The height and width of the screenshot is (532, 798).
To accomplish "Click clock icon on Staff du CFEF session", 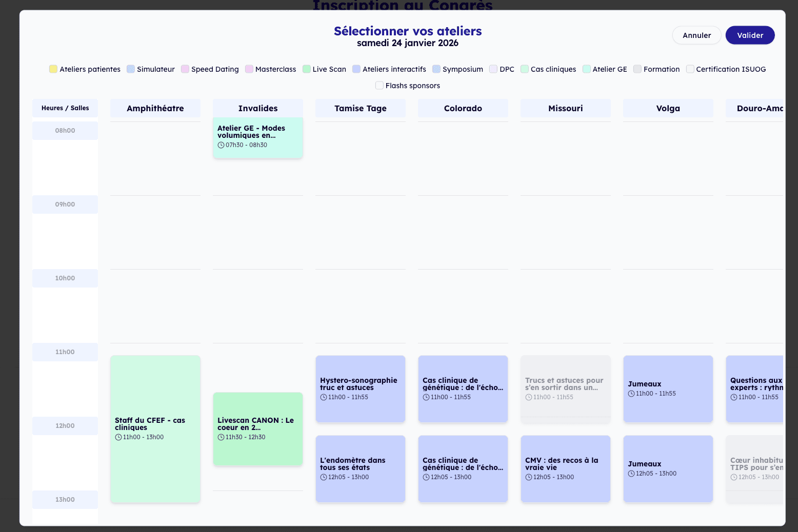I will (118, 437).
